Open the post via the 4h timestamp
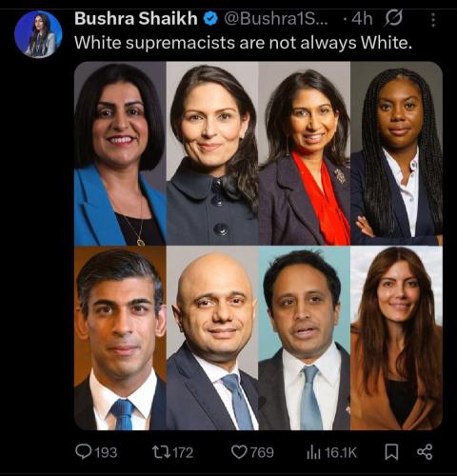Image resolution: width=457 pixels, height=476 pixels. 362,18
